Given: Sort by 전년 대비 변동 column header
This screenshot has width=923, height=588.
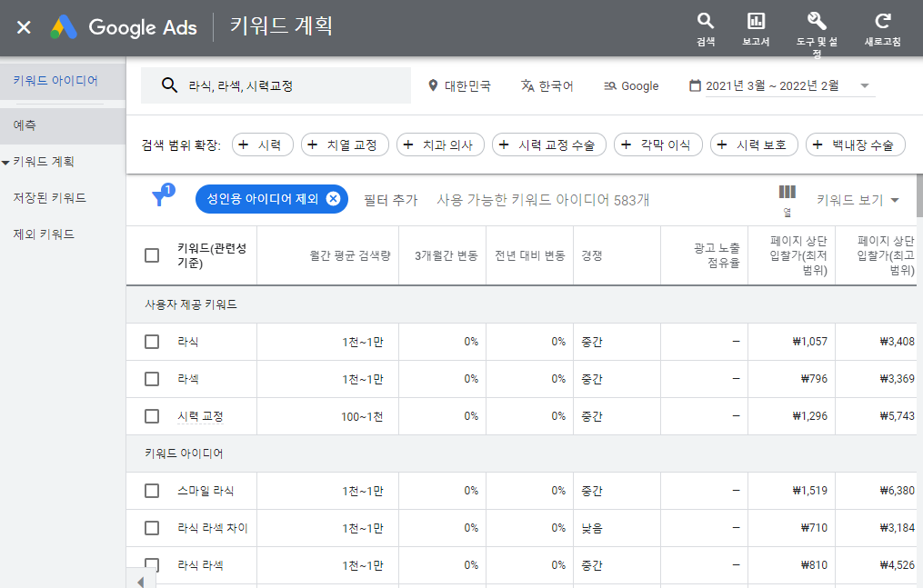Looking at the screenshot, I should (x=530, y=255).
